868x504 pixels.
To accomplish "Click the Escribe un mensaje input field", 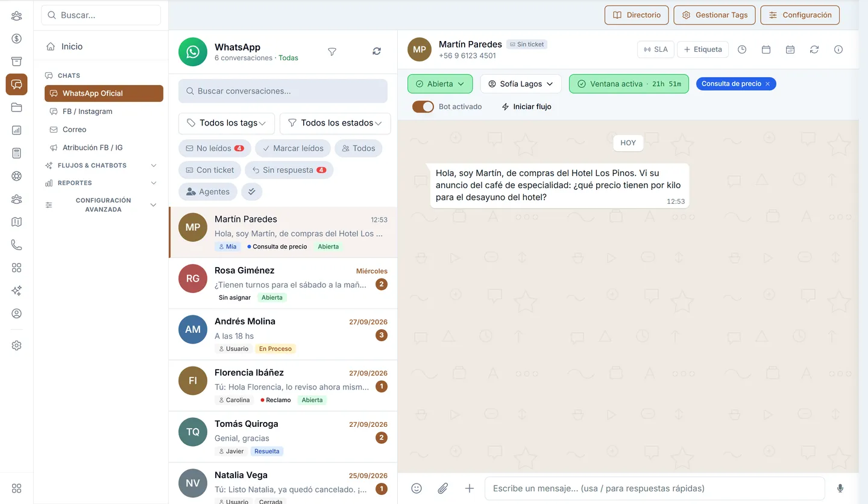I will click(655, 488).
